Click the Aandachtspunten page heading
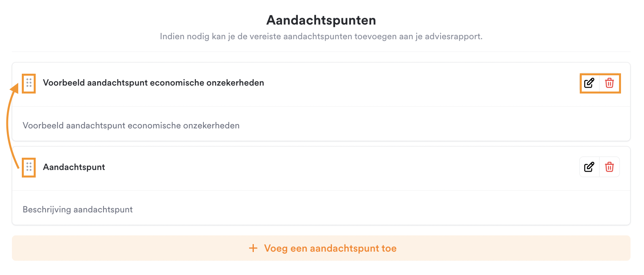The width and height of the screenshot is (644, 275). click(x=321, y=20)
